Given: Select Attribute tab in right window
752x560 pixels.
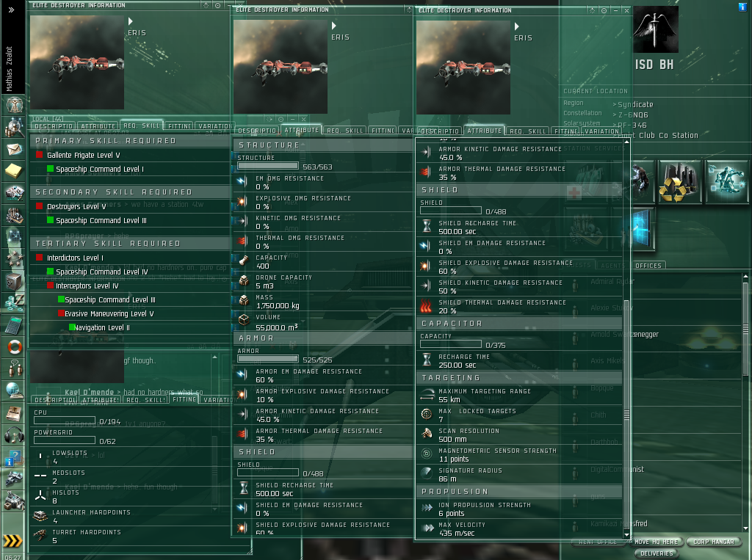Looking at the screenshot, I should click(485, 131).
